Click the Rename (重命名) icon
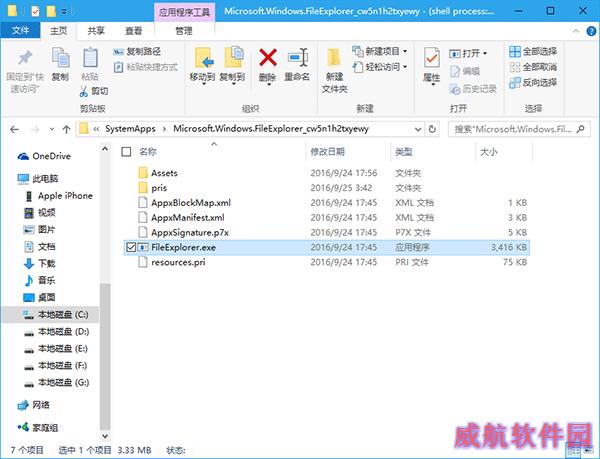The width and height of the screenshot is (600, 459). click(x=297, y=57)
